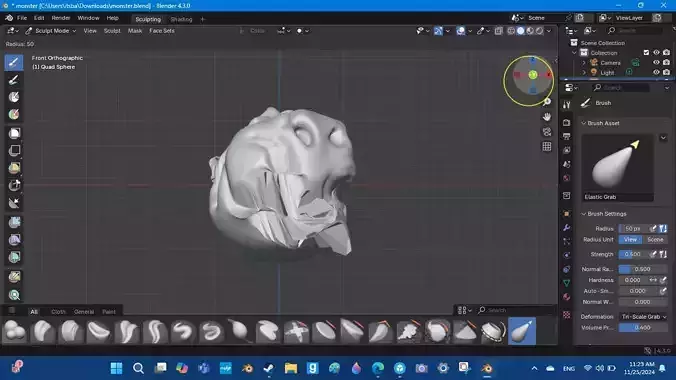Screen dimensions: 676x380
Task: Open the Tool properties tab icon
Action: (x=566, y=104)
